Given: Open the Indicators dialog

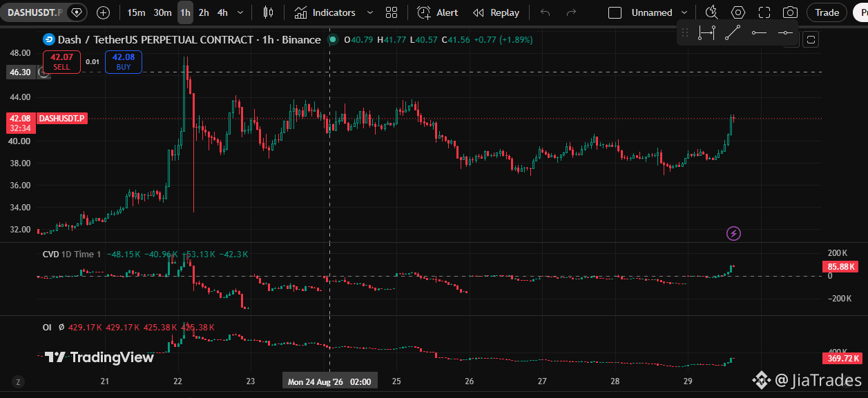Looking at the screenshot, I should [325, 12].
